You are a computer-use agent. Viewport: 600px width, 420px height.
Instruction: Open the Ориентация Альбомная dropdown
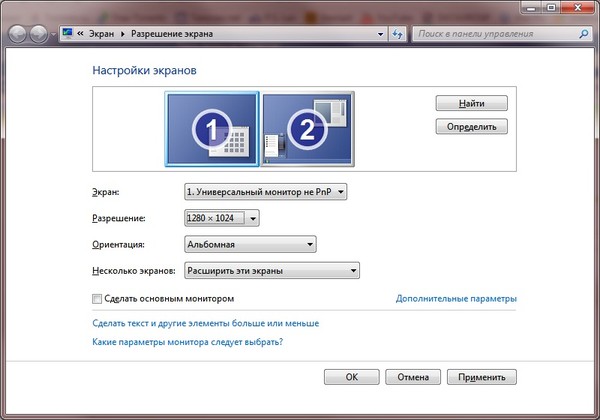(250, 244)
